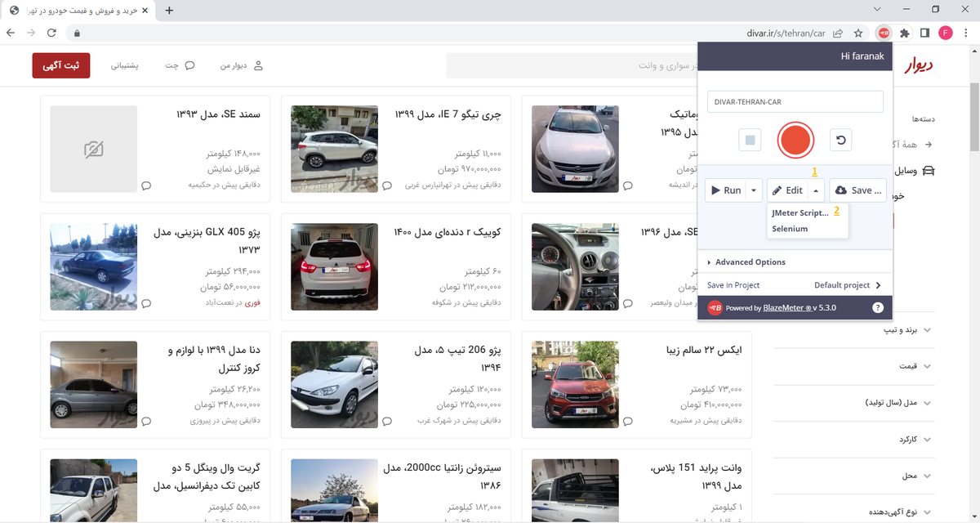Click the Edit button
This screenshot has width=980, height=523.
click(788, 190)
